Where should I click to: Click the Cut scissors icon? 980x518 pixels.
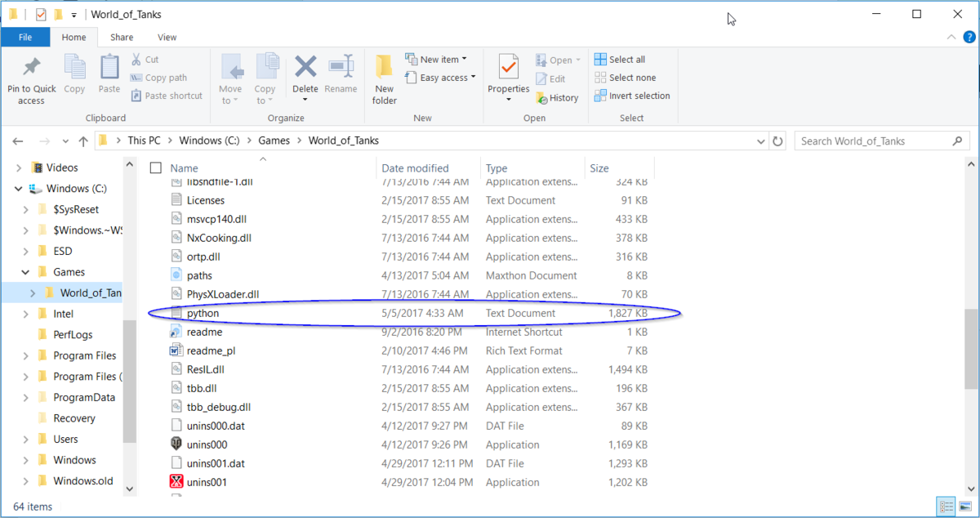pyautogui.click(x=136, y=60)
